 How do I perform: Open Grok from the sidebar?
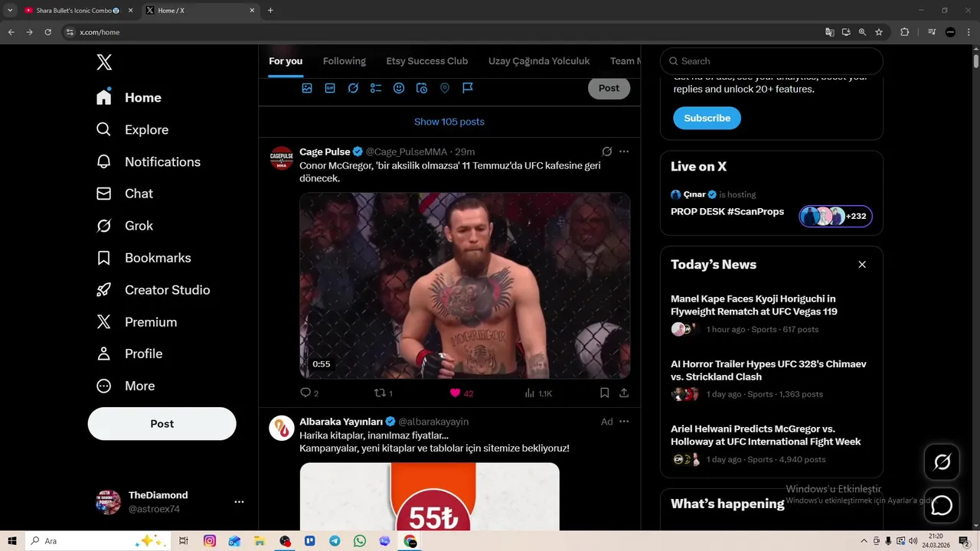[x=125, y=226]
